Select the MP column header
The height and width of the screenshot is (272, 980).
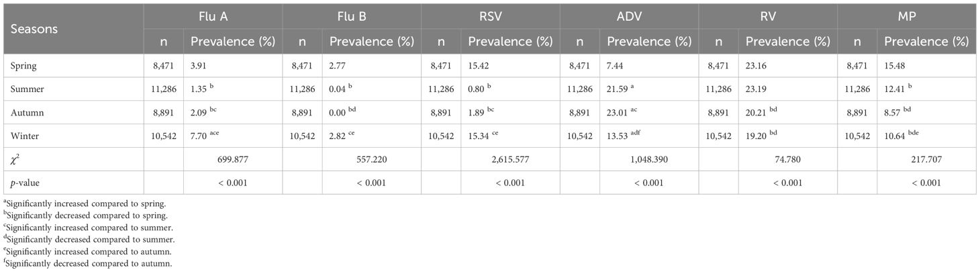[x=906, y=17]
